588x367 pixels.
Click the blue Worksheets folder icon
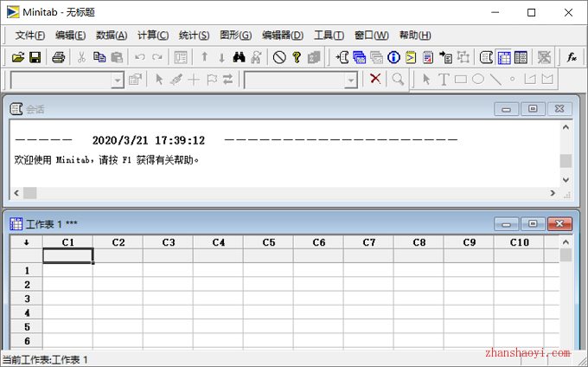click(359, 57)
